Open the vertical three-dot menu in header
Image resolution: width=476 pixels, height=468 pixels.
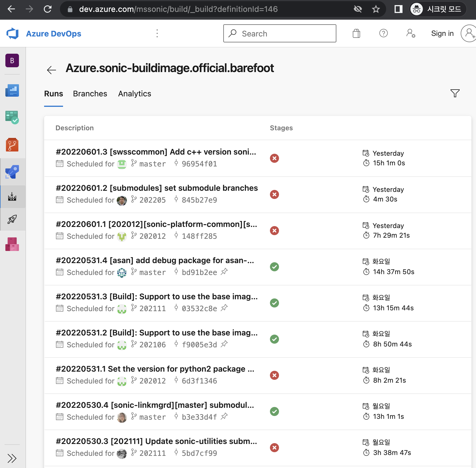(157, 33)
